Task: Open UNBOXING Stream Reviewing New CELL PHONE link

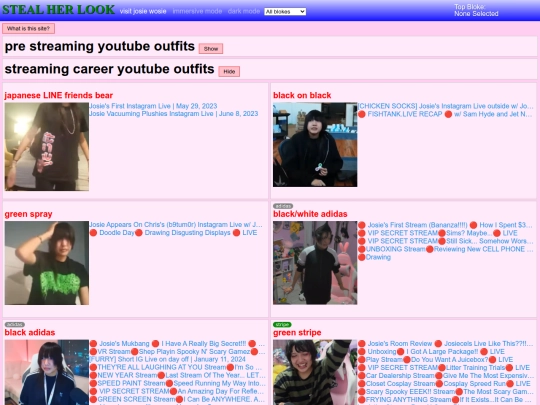Action: pyautogui.click(x=446, y=249)
